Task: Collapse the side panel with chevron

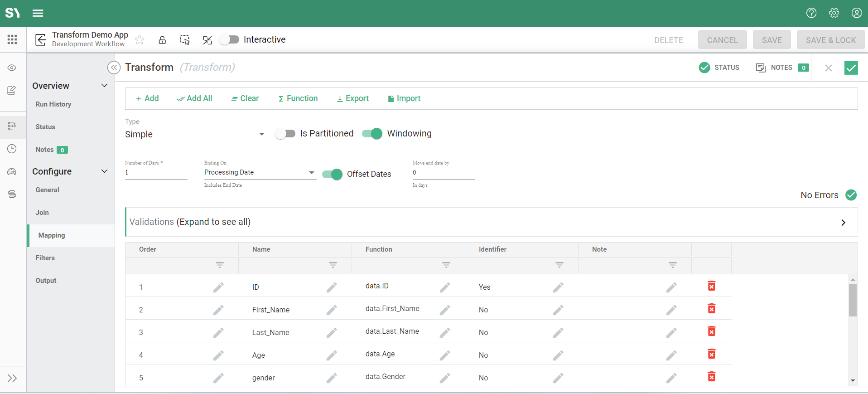Action: tap(114, 68)
